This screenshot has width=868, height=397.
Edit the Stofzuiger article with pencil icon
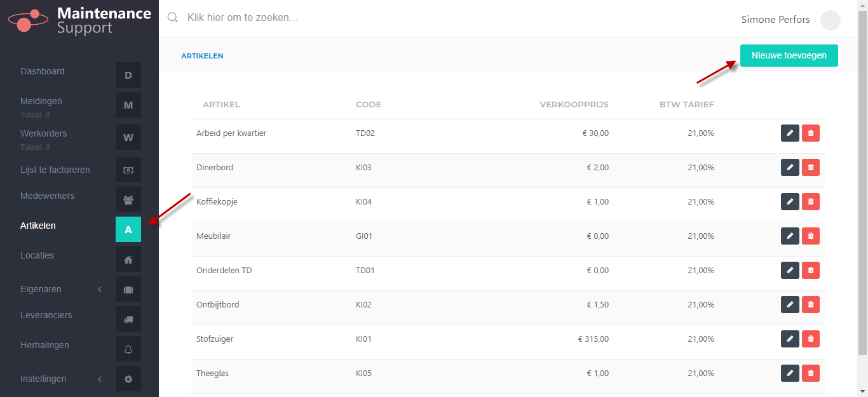(790, 339)
